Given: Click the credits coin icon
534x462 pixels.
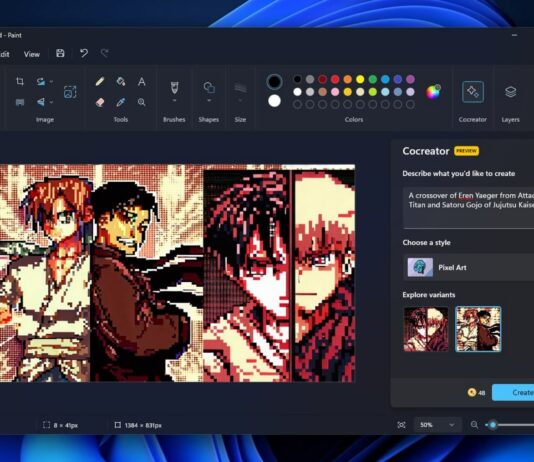Looking at the screenshot, I should click(x=472, y=392).
